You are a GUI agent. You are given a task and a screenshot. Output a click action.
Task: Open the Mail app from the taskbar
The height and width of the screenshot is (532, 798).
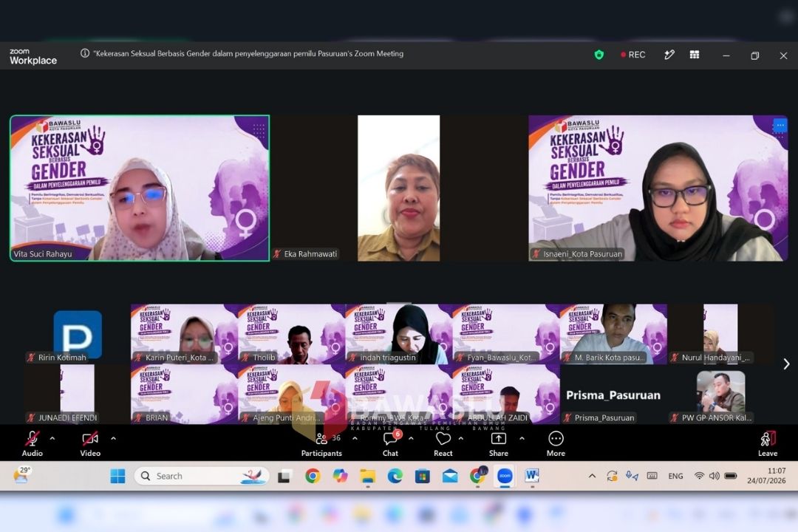point(450,476)
